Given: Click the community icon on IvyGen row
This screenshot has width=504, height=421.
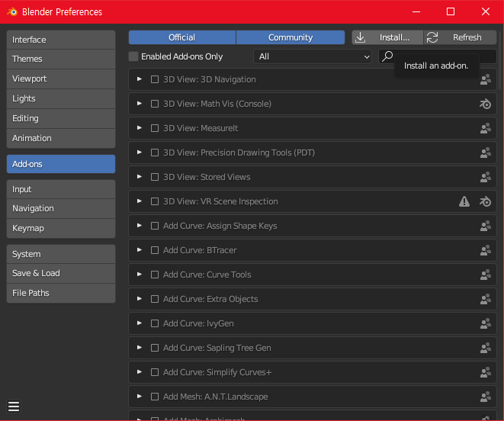Looking at the screenshot, I should tap(486, 323).
